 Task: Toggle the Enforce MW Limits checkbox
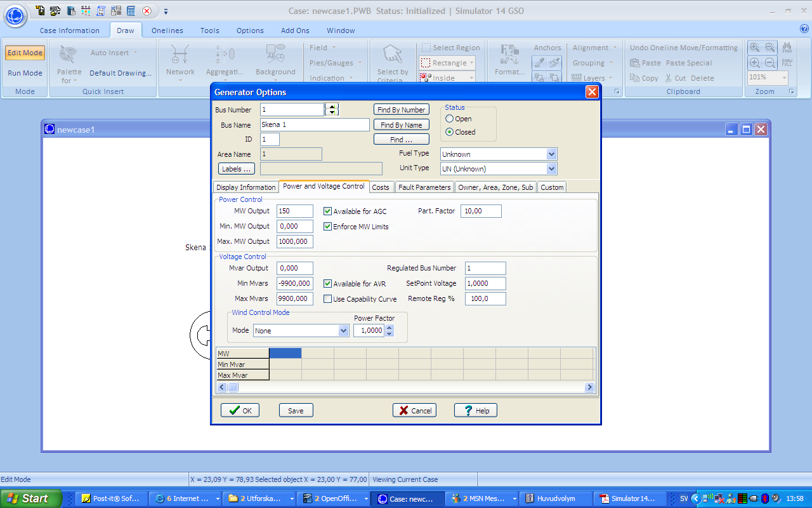coord(328,226)
